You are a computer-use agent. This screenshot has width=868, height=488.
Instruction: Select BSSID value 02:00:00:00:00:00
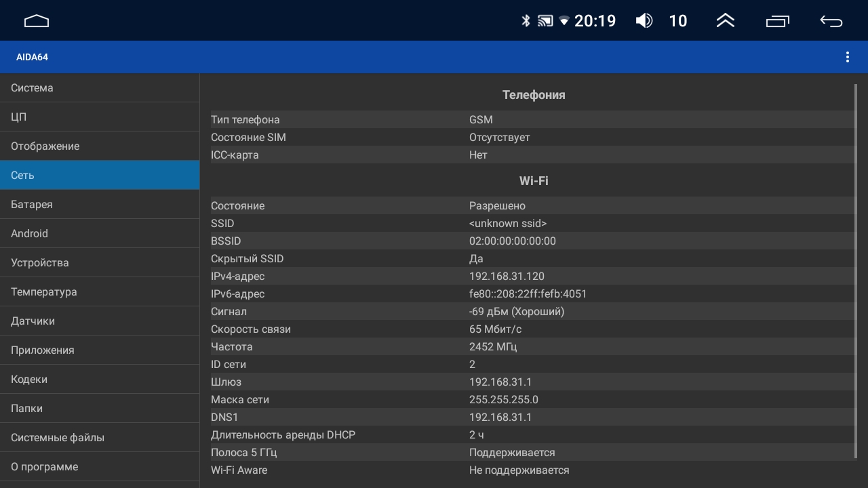pyautogui.click(x=513, y=241)
